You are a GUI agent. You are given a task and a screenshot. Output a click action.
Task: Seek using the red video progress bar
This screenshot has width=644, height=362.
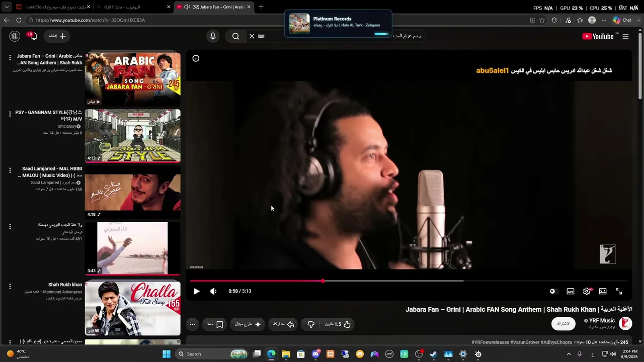pos(409,281)
